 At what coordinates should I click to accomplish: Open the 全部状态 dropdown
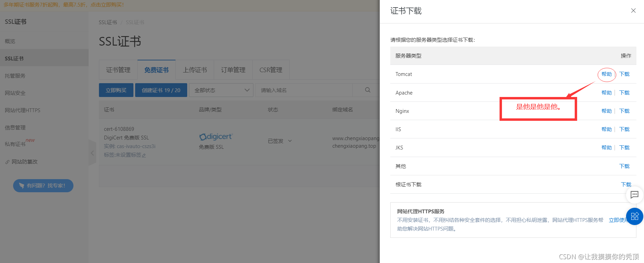[221, 90]
